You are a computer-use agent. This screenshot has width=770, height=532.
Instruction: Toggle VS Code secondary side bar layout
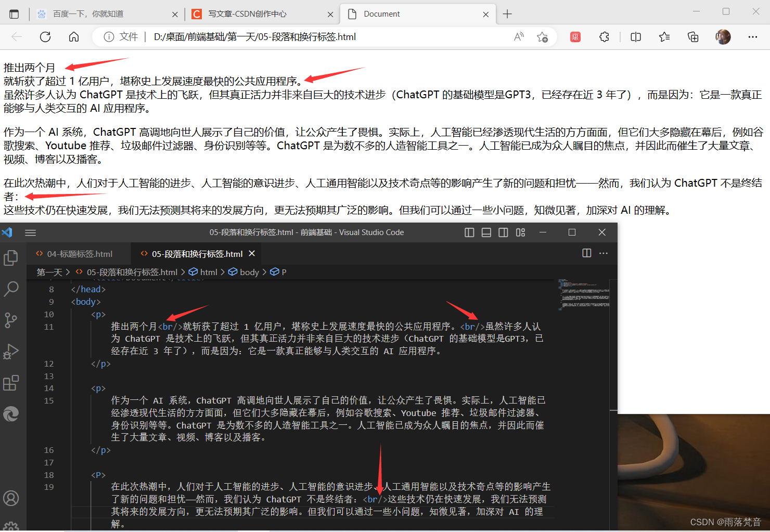503,232
